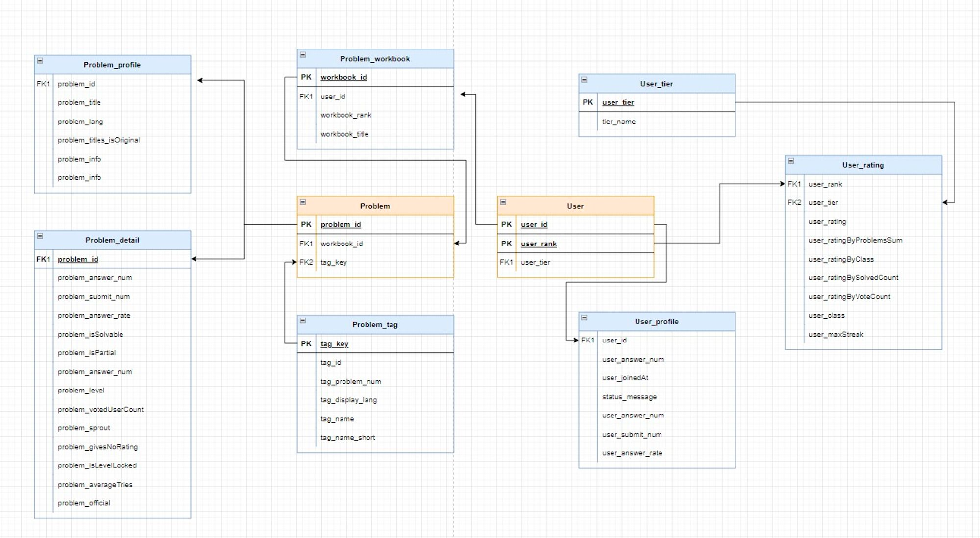Select problem_titles_isOriginal field in Problem_profile

(99, 140)
